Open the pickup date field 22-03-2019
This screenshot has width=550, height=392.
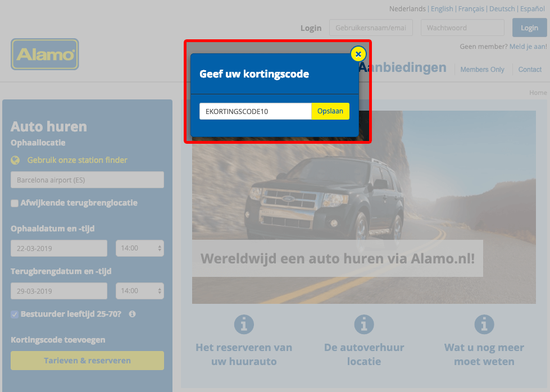(59, 248)
